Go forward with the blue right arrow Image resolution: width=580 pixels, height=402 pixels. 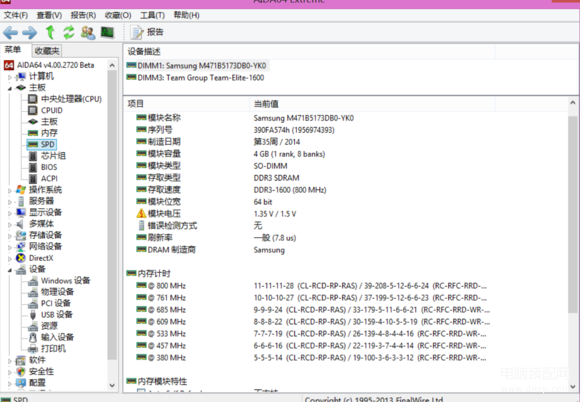(x=30, y=33)
